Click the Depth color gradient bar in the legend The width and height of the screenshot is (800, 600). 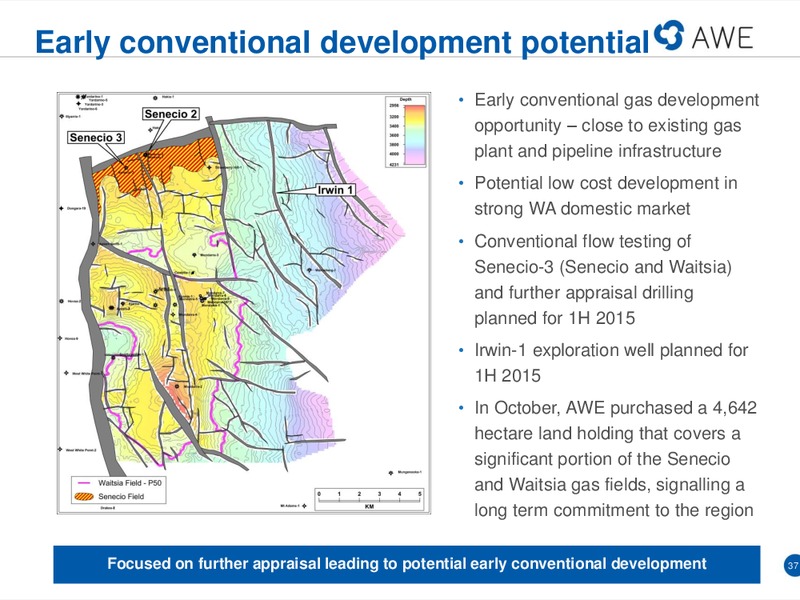click(x=415, y=135)
